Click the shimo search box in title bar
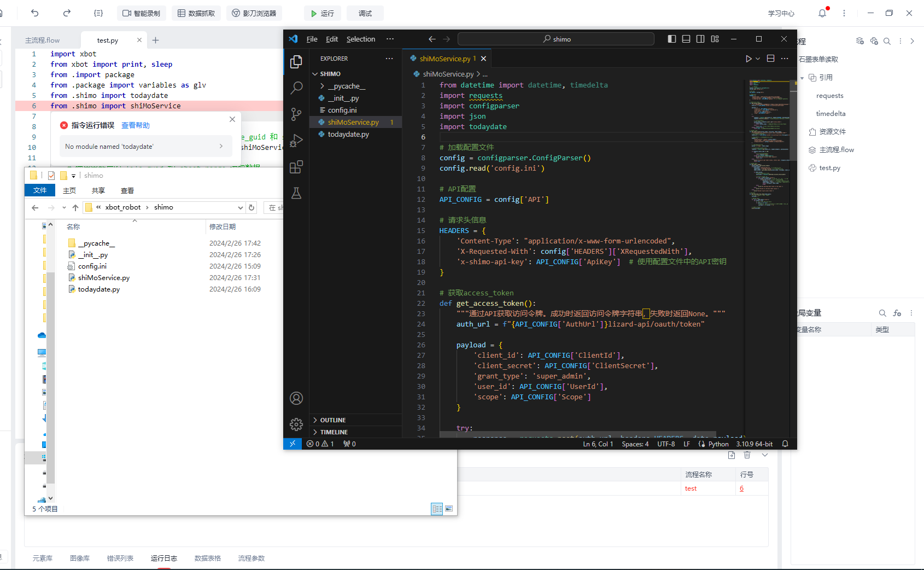 555,39
